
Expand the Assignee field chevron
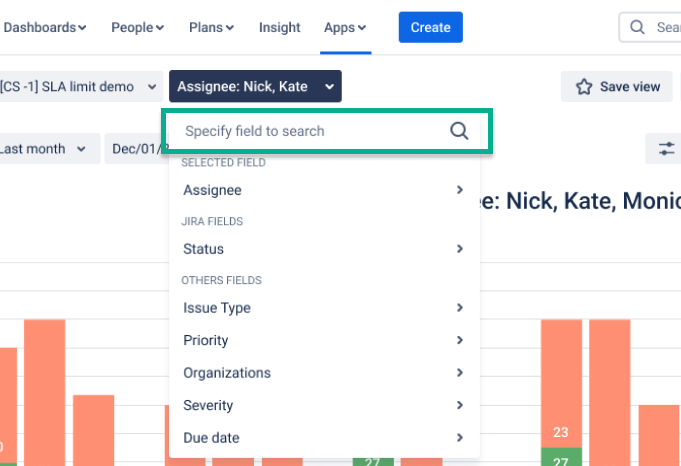[x=459, y=190]
